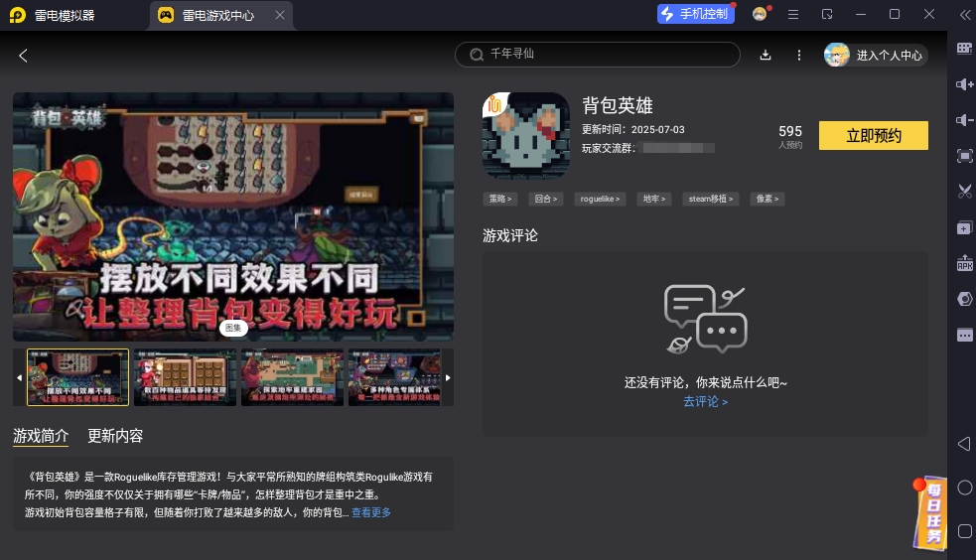The width and height of the screenshot is (976, 560).
Task: Open the user avatar icon in title bar
Action: click(x=760, y=14)
